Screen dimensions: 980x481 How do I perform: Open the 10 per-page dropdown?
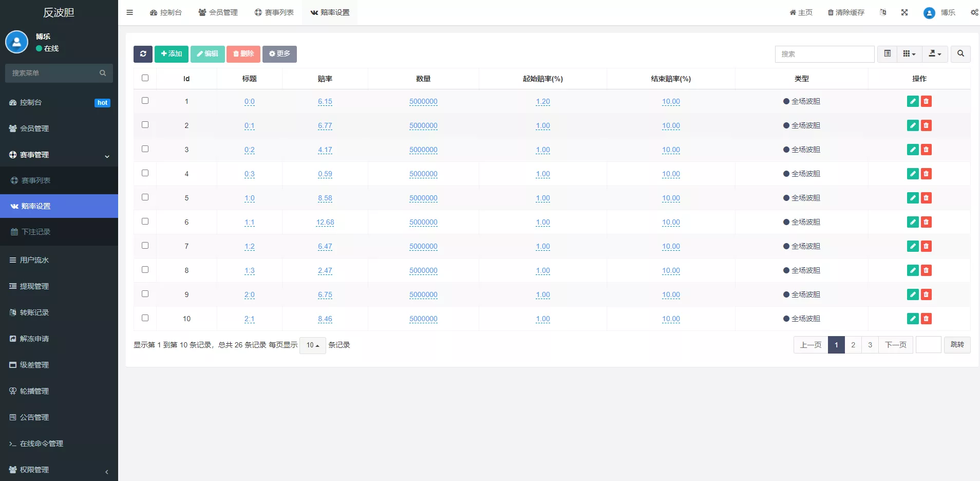[x=312, y=345]
